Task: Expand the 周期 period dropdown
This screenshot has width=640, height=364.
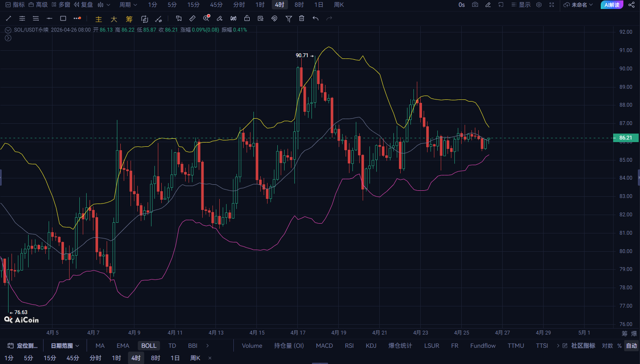Action: pos(128,5)
